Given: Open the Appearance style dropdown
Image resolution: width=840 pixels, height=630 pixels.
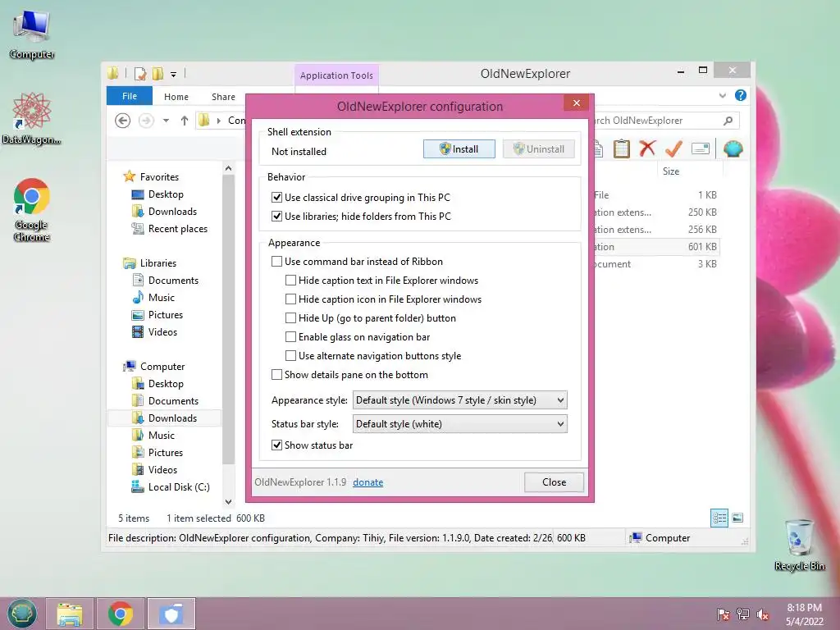Looking at the screenshot, I should [459, 400].
